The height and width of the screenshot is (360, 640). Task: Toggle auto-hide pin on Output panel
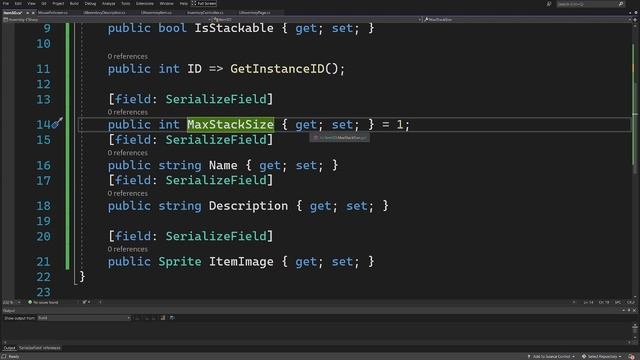coord(629,311)
